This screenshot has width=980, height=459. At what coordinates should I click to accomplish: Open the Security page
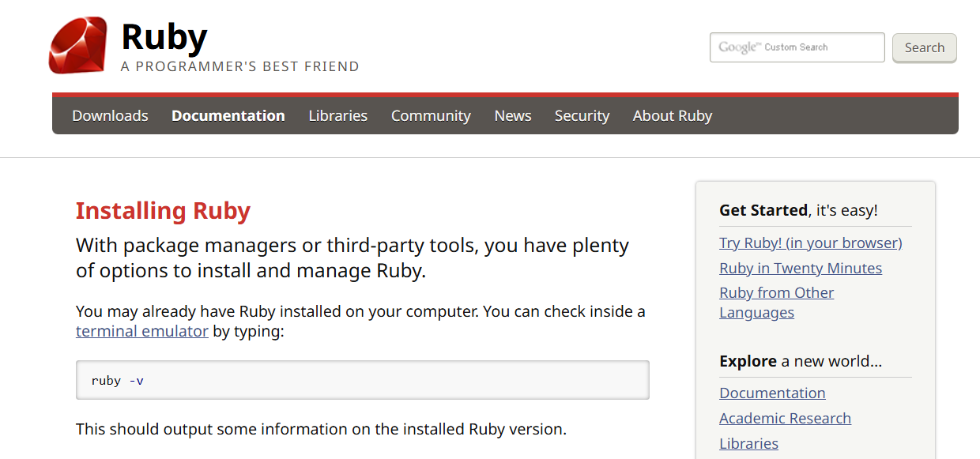[582, 115]
